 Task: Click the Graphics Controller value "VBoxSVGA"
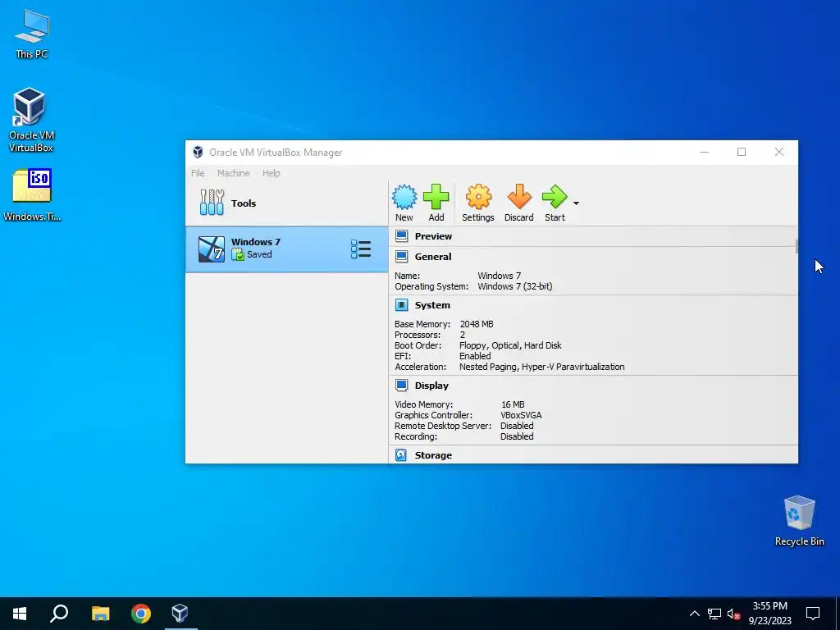pos(521,415)
